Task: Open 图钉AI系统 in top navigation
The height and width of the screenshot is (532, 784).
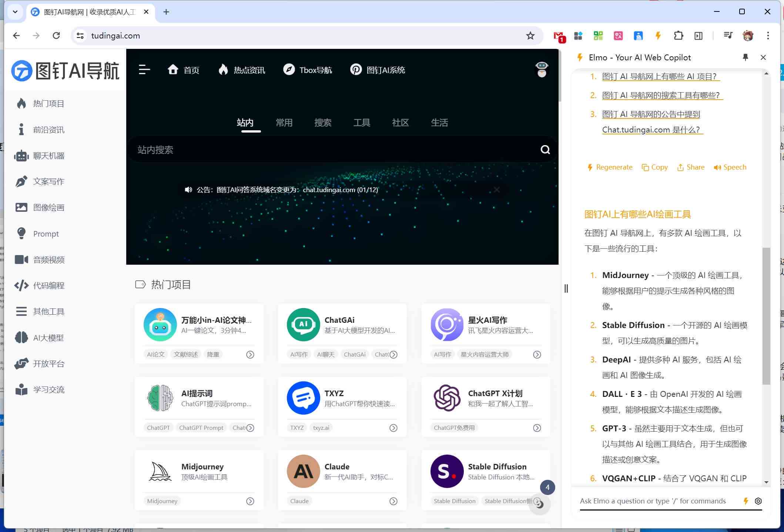Action: click(x=378, y=70)
